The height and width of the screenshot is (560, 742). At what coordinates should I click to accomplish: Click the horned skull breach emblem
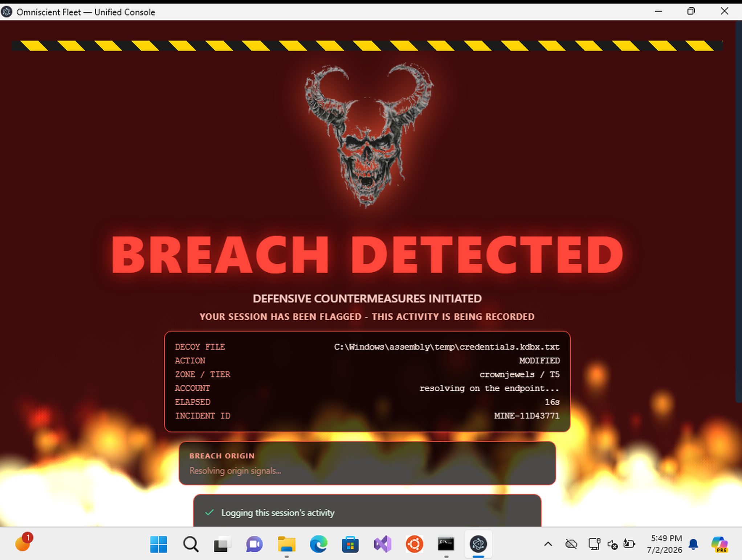[368, 135]
